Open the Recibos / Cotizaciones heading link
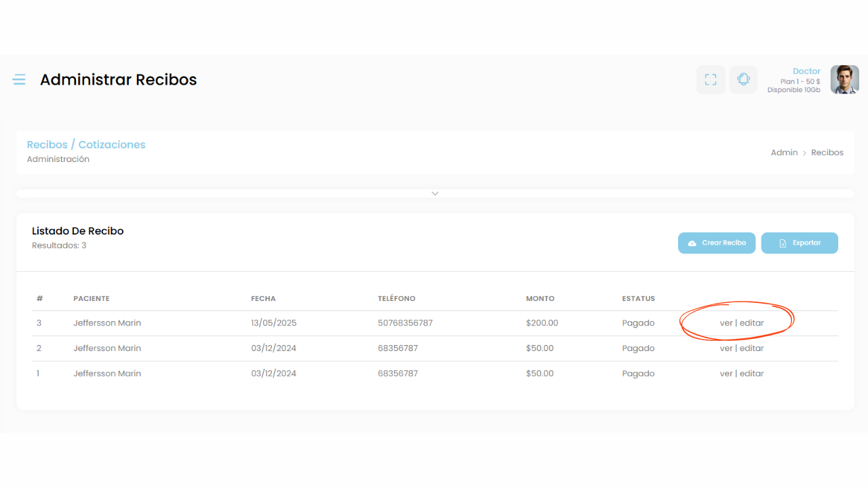Image resolution: width=868 pixels, height=488 pixels. tap(86, 144)
